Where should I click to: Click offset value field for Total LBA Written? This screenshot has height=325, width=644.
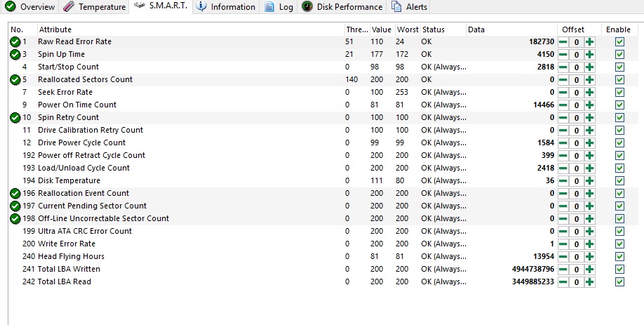pyautogui.click(x=577, y=270)
